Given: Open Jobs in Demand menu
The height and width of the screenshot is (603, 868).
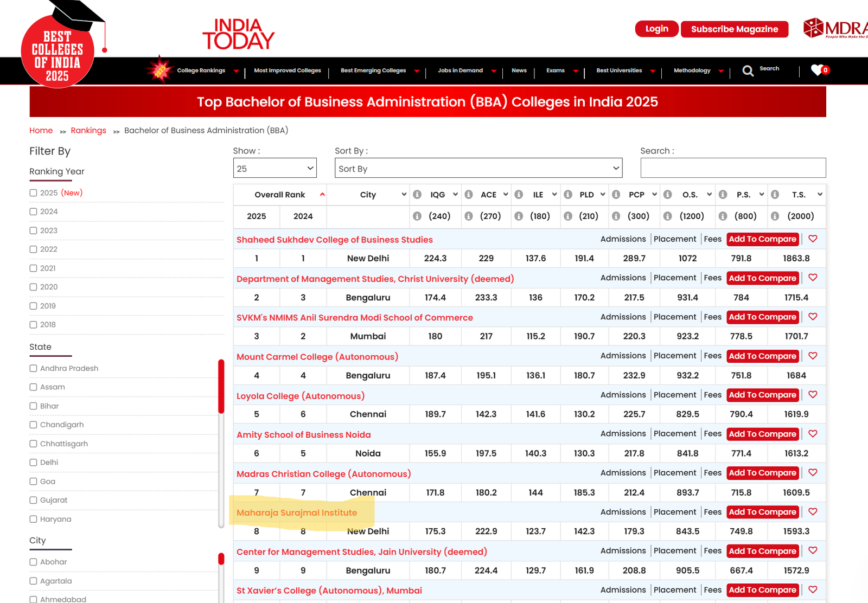Looking at the screenshot, I should [461, 70].
